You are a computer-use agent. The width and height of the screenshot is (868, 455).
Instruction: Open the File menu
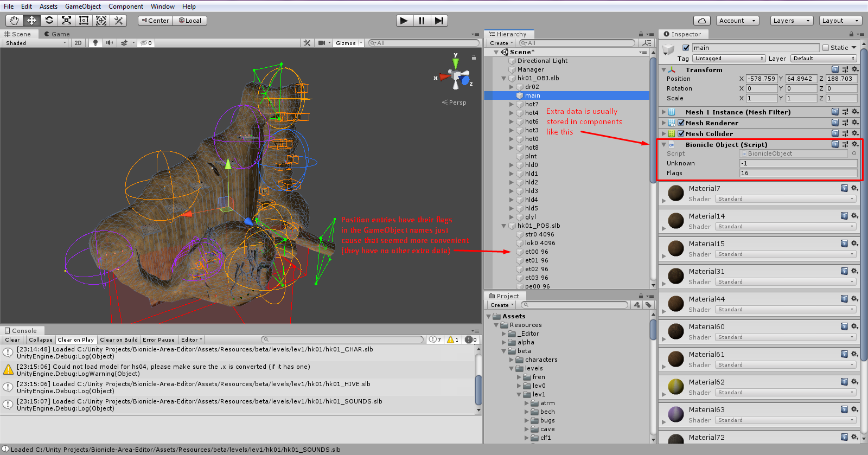[9, 7]
